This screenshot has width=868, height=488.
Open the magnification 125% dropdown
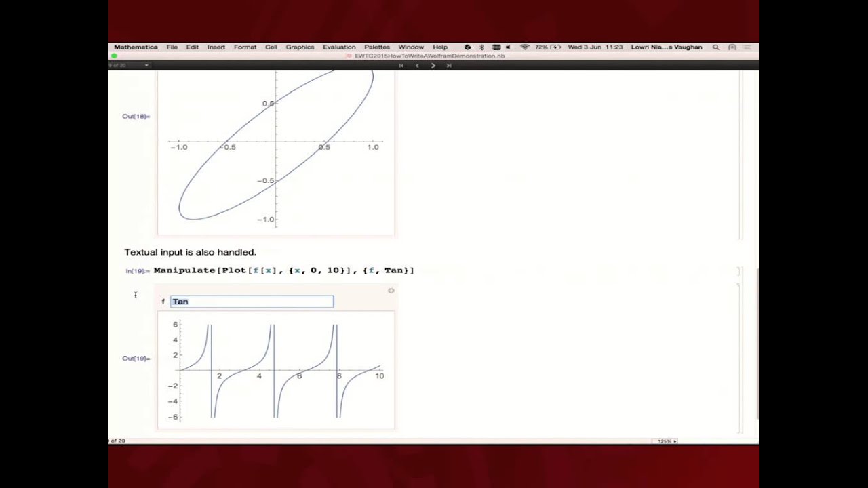pos(665,441)
